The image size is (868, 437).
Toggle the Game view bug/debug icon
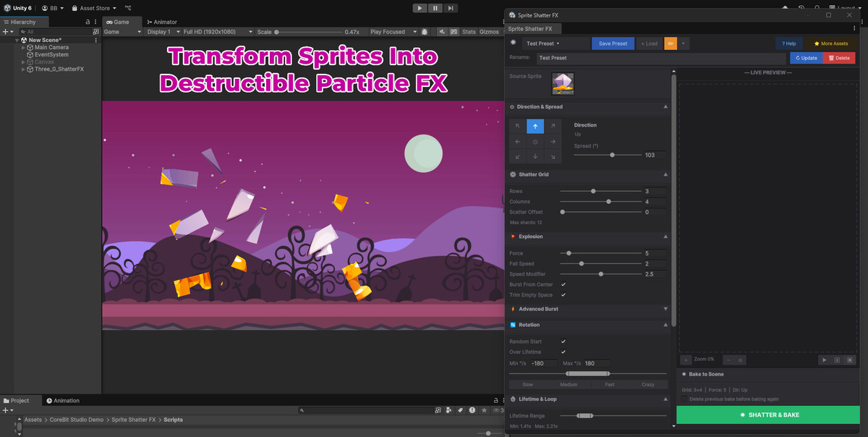click(x=424, y=32)
